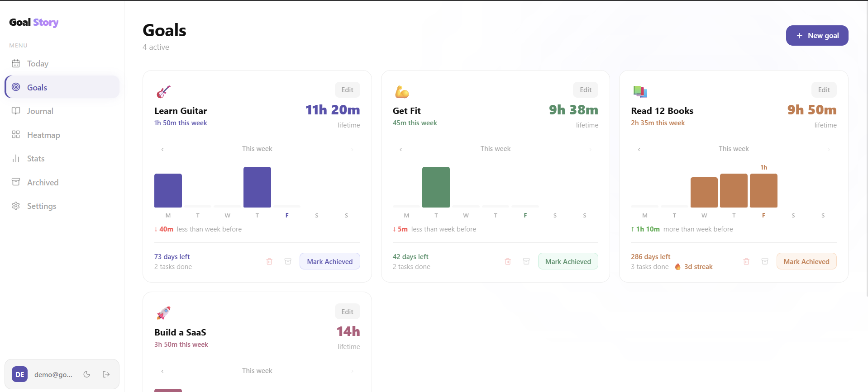Archive the Read 12 Books goal
Image resolution: width=868 pixels, height=392 pixels.
(x=765, y=261)
